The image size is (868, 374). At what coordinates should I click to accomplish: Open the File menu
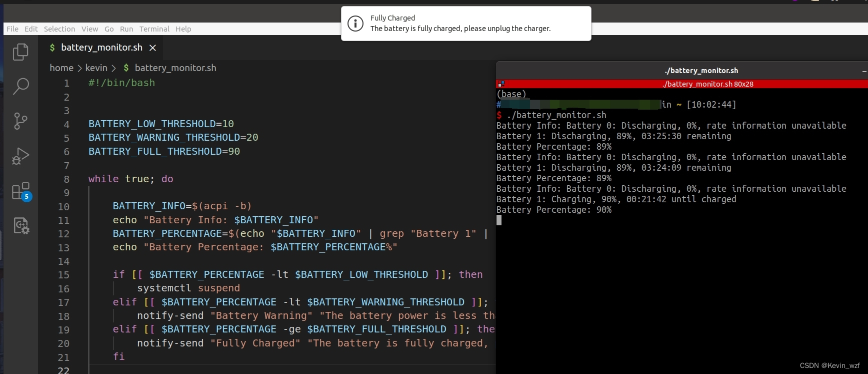coord(12,29)
